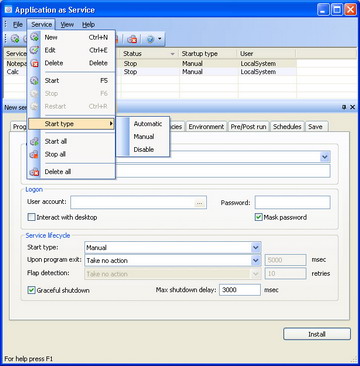This screenshot has height=366, width=360.
Task: Click the pin icon on the New service panel
Action: point(344,107)
